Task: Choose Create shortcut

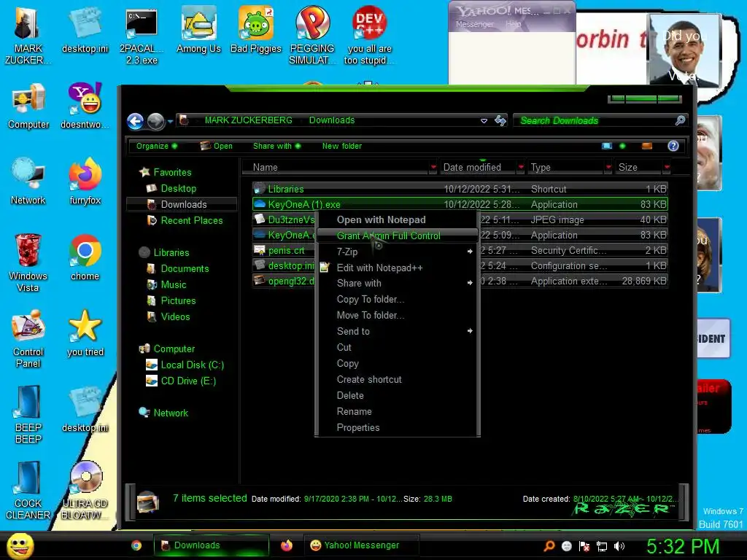Action: tap(397, 379)
